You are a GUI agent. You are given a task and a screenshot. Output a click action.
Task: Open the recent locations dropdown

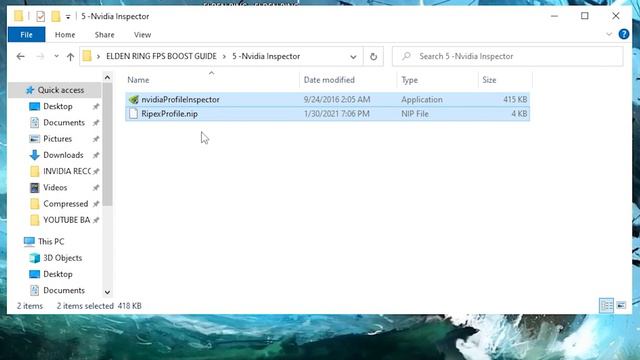(x=56, y=56)
